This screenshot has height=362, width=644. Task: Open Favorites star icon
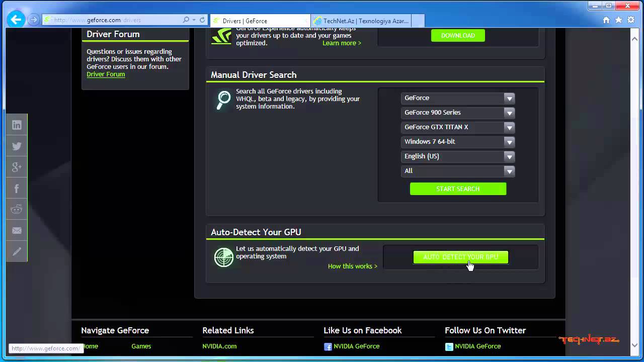click(x=618, y=20)
